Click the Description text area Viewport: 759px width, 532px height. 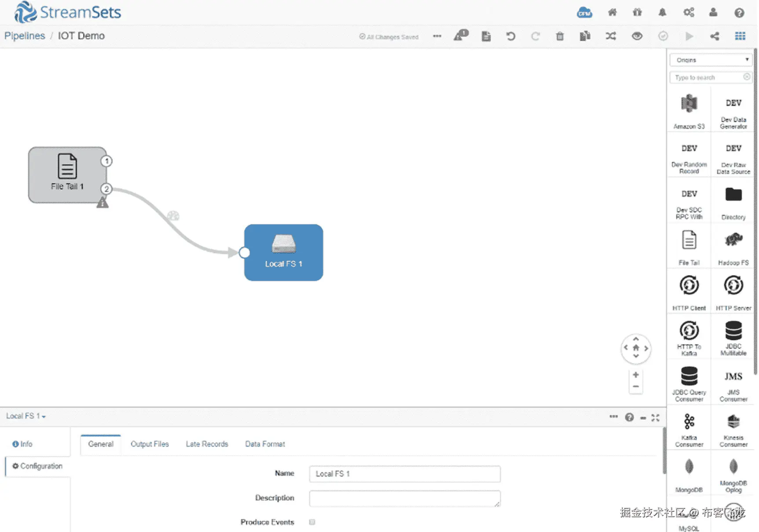pos(405,499)
